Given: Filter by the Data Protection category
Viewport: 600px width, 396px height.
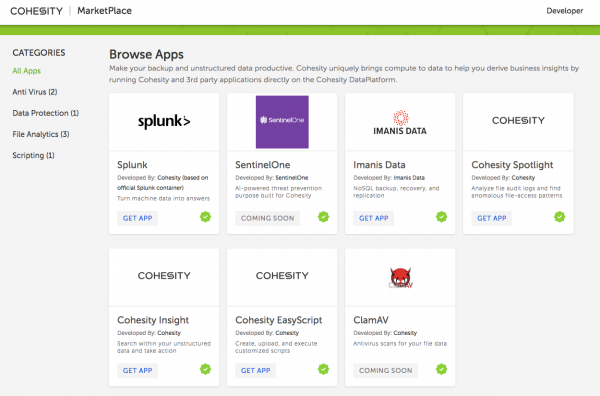Looking at the screenshot, I should tap(46, 113).
